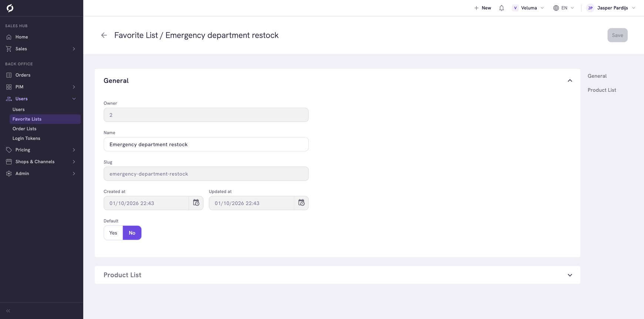The image size is (644, 319).
Task: Expand the Shops & Channels submenu chevron
Action: (74, 162)
